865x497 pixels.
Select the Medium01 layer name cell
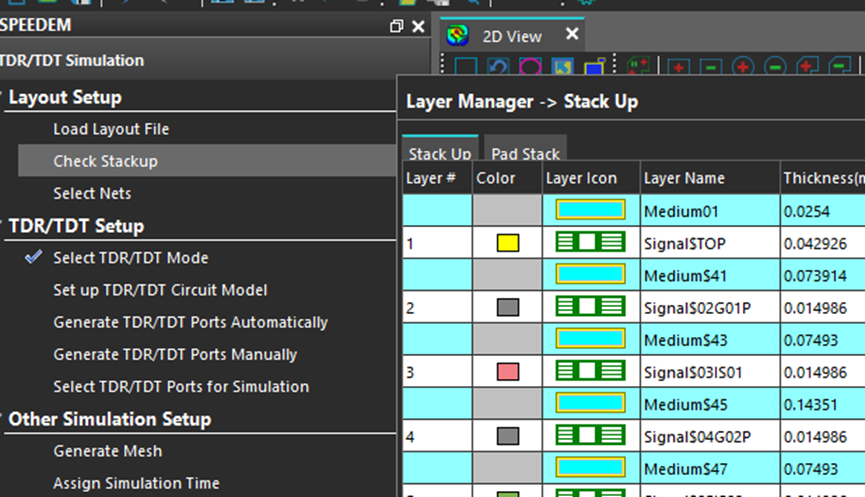tap(710, 210)
